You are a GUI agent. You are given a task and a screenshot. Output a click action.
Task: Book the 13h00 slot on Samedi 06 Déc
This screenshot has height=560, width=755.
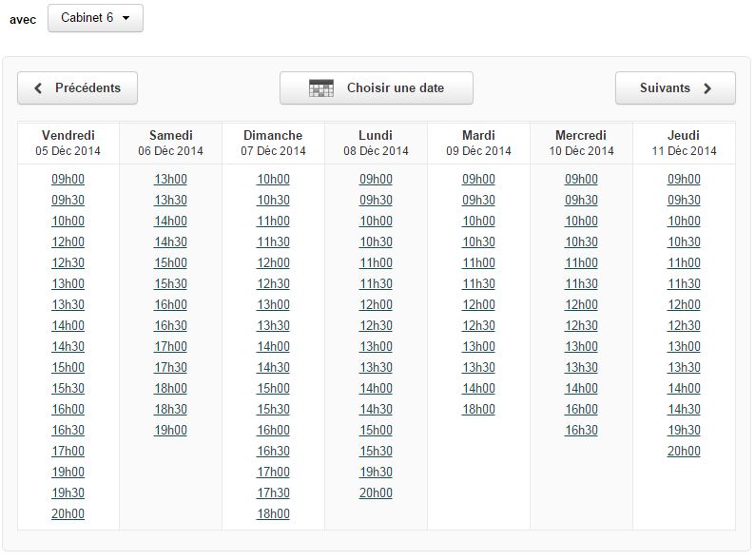point(170,179)
